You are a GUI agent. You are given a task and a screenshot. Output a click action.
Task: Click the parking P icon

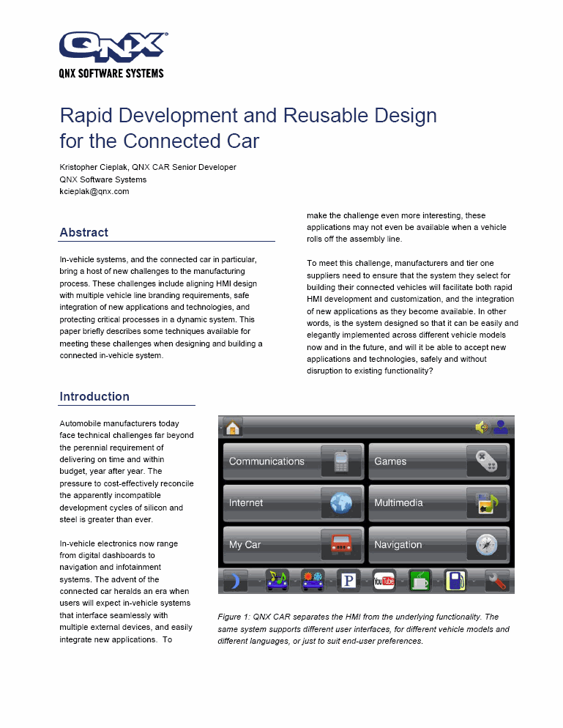point(348,581)
